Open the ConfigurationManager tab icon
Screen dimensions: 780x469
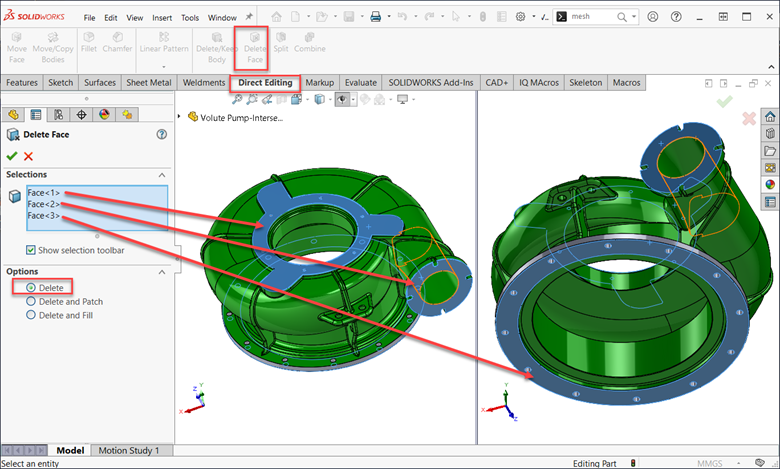pyautogui.click(x=59, y=115)
